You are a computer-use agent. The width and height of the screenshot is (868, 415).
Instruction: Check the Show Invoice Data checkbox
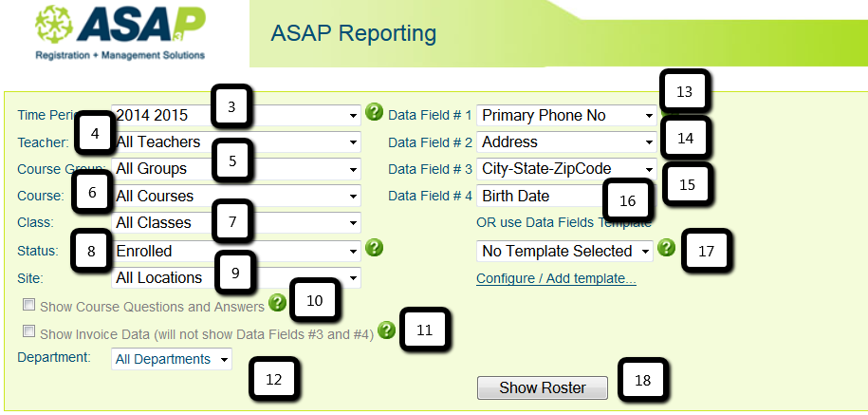[28, 332]
